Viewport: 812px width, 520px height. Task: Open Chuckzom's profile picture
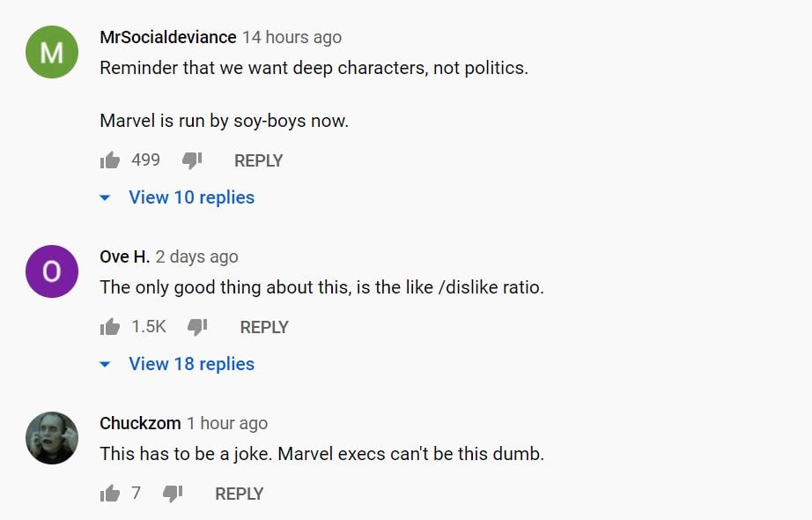tap(52, 438)
